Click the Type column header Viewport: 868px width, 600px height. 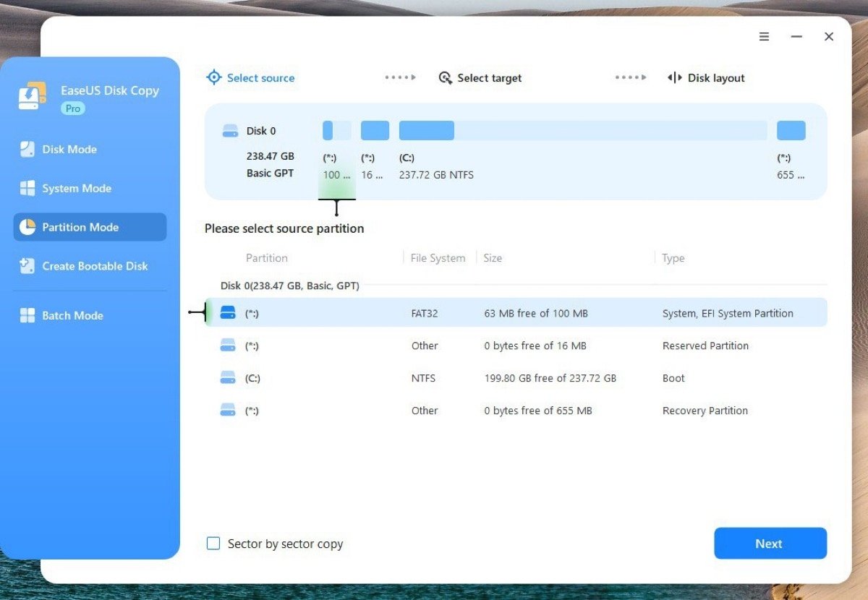click(673, 258)
